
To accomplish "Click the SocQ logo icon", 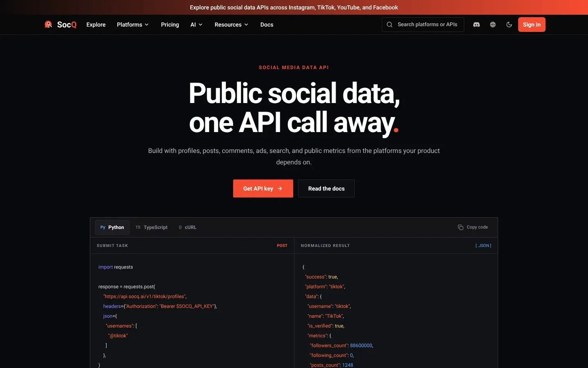I will (48, 25).
